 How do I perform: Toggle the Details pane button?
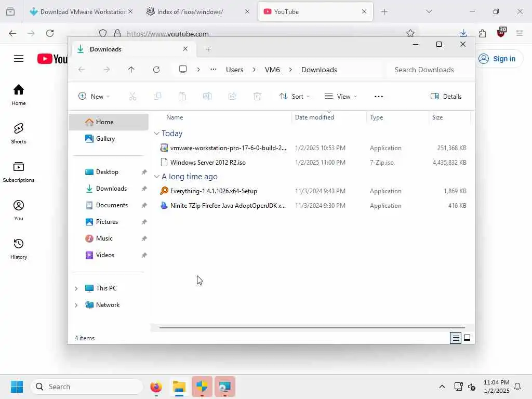(446, 96)
